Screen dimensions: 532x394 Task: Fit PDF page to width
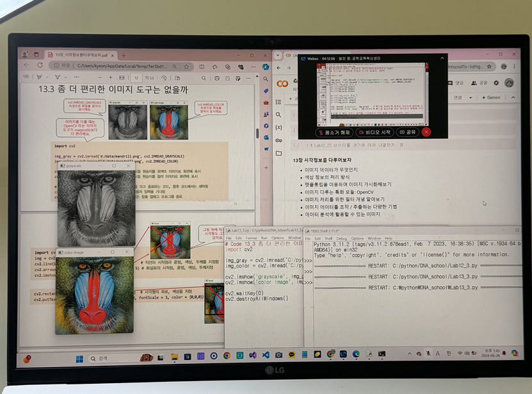[x=122, y=78]
